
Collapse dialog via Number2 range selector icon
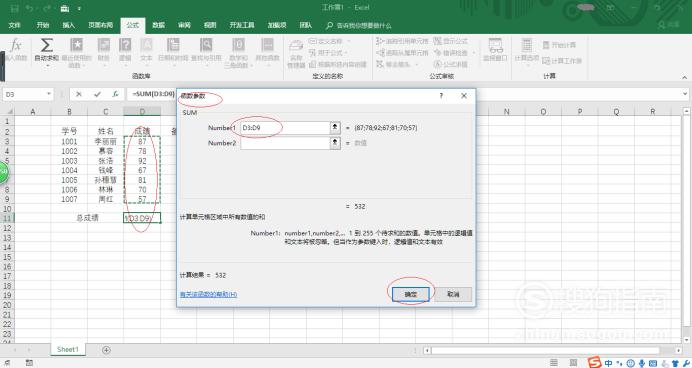click(x=335, y=143)
